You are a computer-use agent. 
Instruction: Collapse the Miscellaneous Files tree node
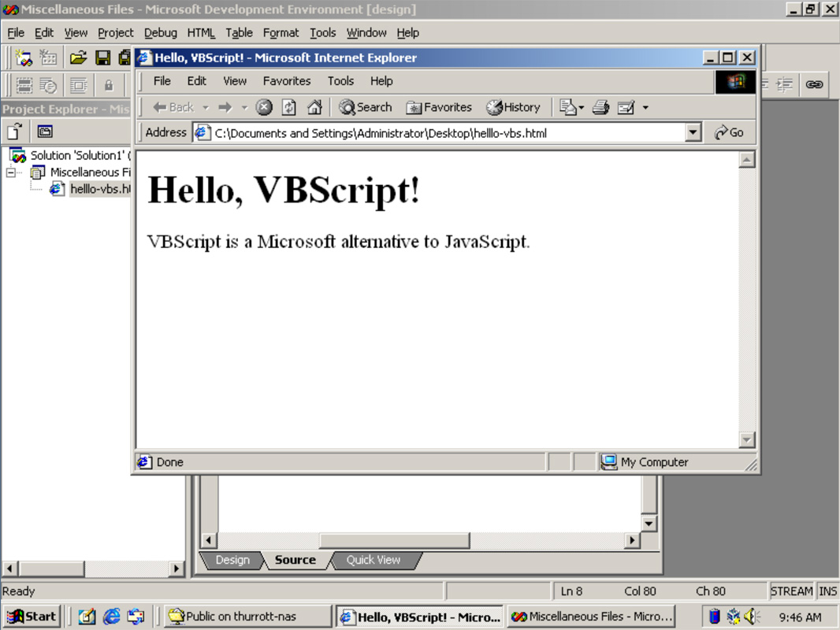[11, 172]
